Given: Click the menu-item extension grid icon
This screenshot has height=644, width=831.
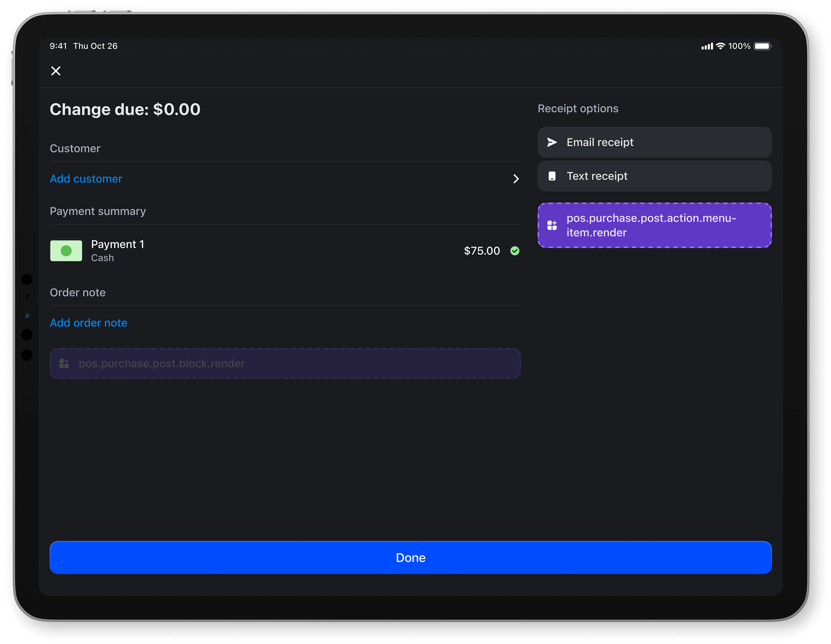Looking at the screenshot, I should (552, 225).
